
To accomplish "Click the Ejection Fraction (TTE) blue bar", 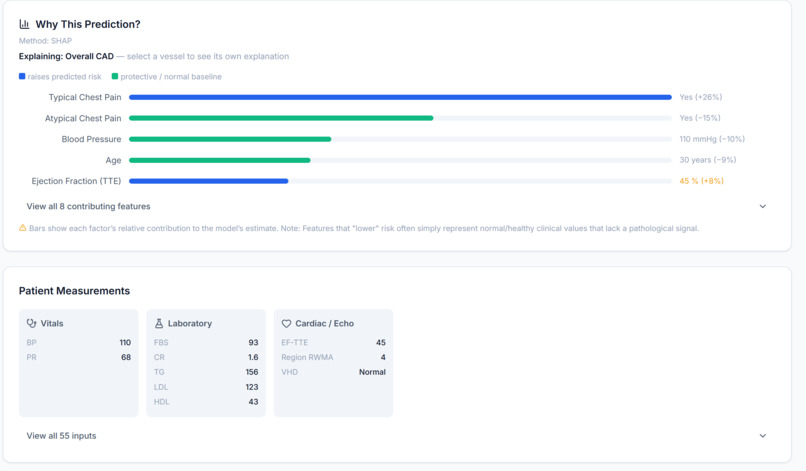I will click(209, 181).
